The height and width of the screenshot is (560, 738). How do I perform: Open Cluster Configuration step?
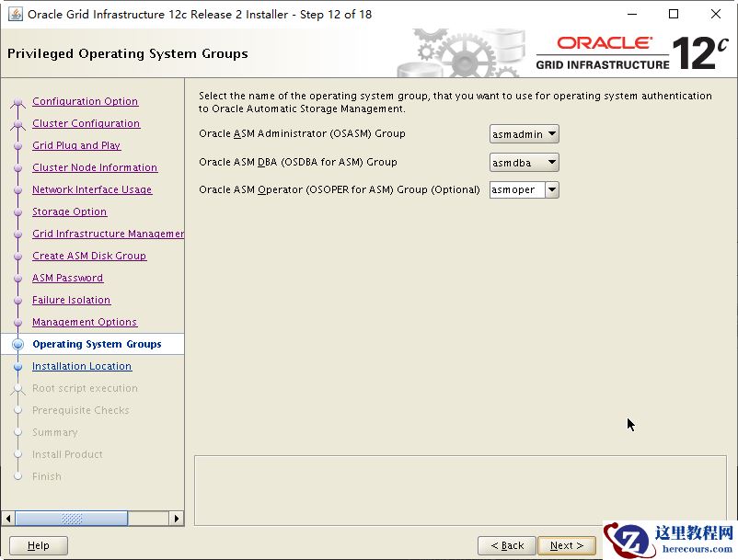pyautogui.click(x=86, y=123)
